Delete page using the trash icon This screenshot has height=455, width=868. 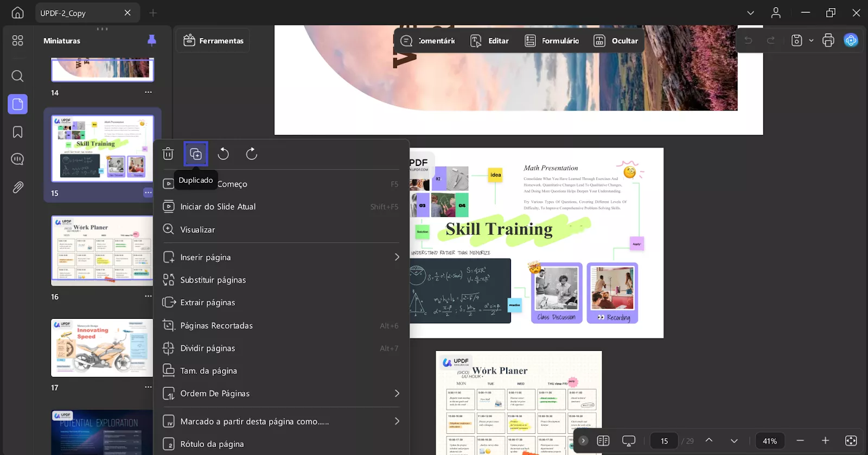click(168, 154)
